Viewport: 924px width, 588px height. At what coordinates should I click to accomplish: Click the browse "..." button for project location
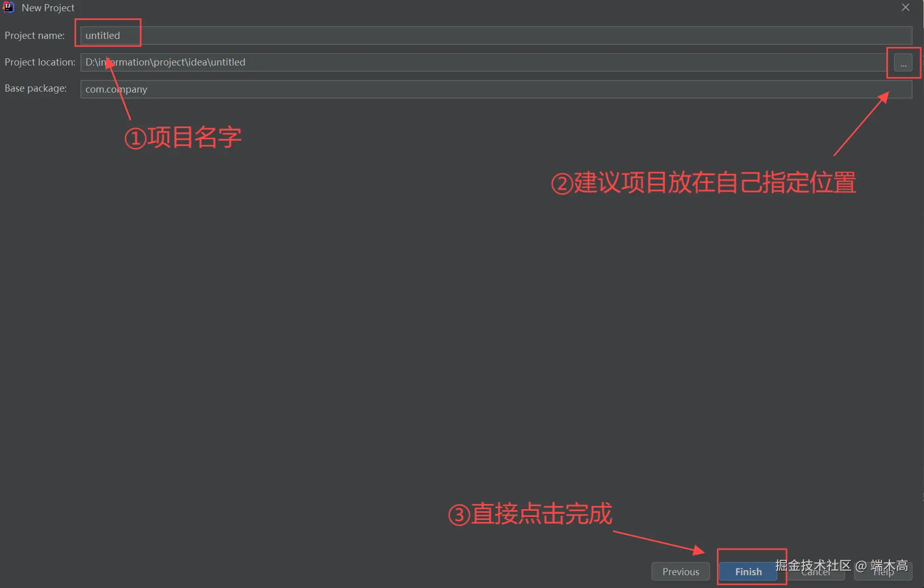[903, 62]
